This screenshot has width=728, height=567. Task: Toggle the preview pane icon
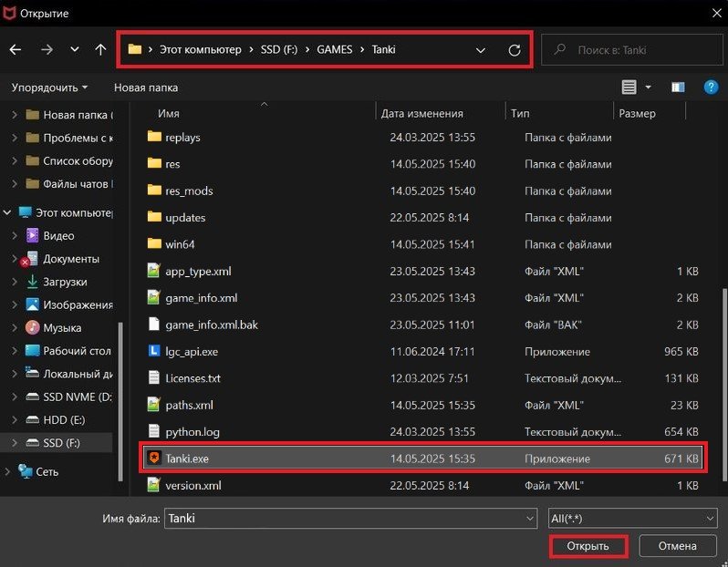point(678,87)
